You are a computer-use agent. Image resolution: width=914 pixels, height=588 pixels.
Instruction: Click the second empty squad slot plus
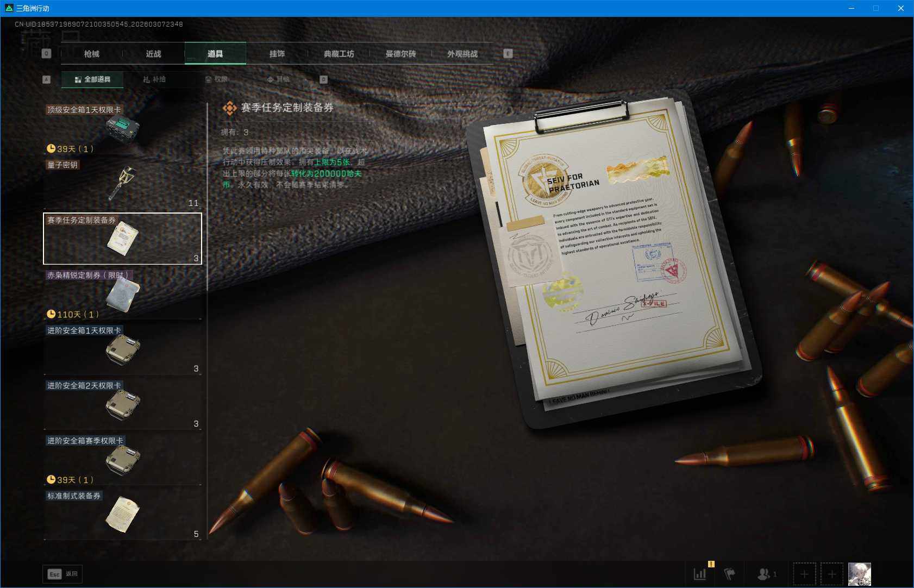(x=831, y=574)
